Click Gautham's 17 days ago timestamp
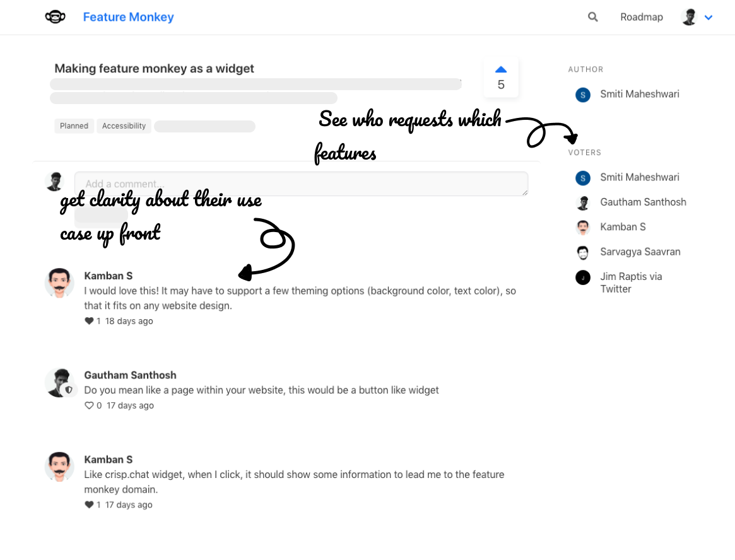735x560 pixels. click(x=130, y=405)
